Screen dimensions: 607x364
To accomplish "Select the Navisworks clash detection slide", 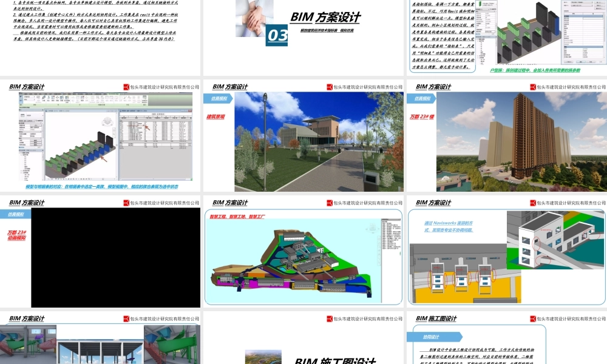I will (x=507, y=252).
